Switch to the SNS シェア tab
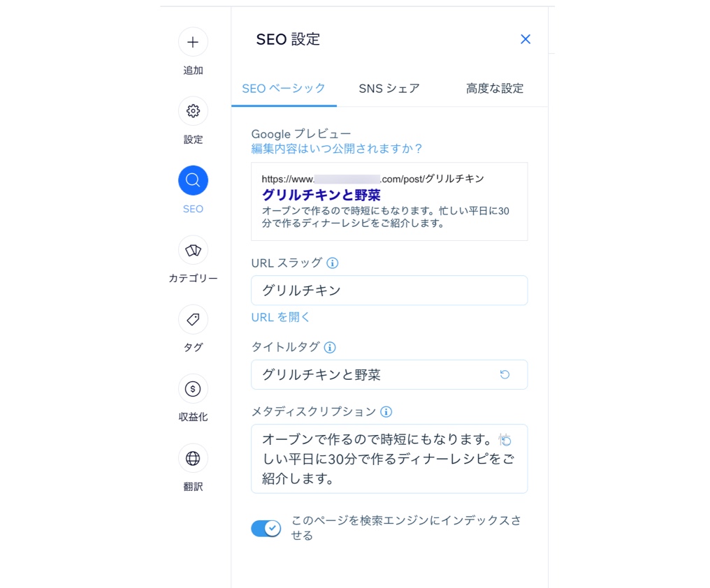This screenshot has height=588, width=710. pos(389,89)
